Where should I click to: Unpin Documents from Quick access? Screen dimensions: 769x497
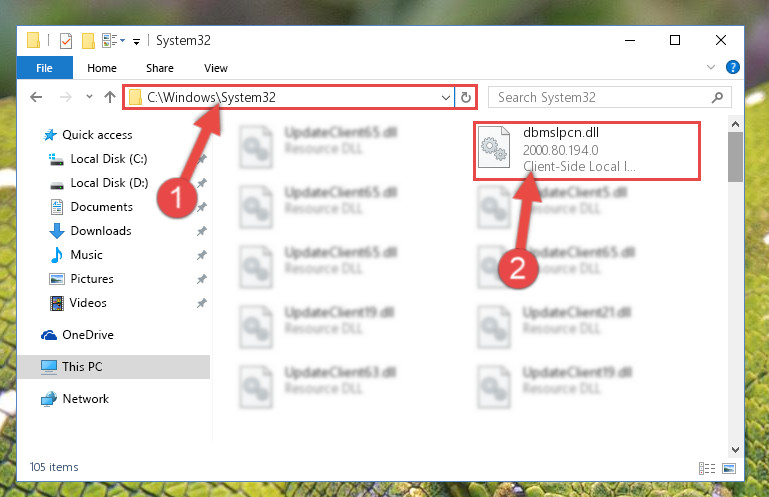(202, 207)
